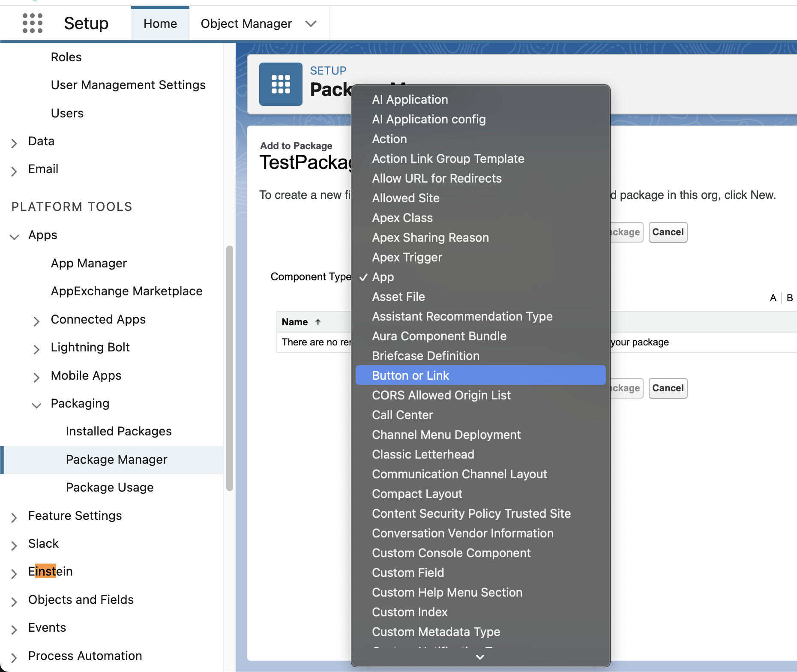Choose Communication Channel Layout
The width and height of the screenshot is (797, 672).
[481, 474]
